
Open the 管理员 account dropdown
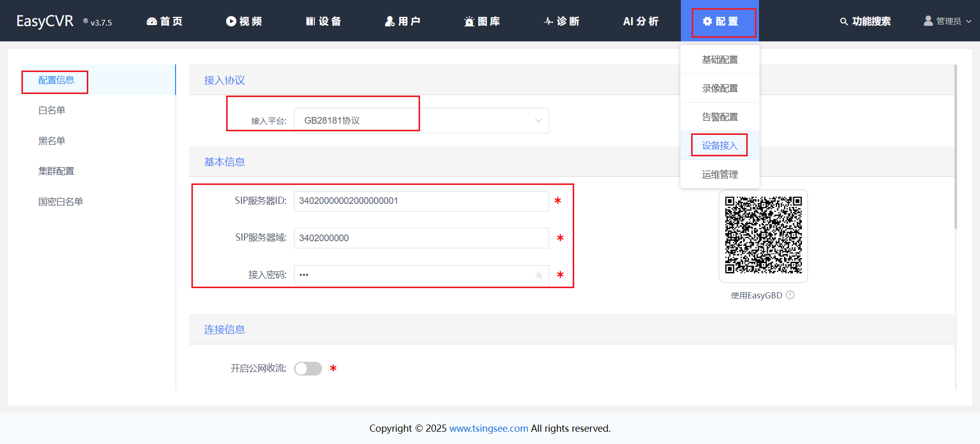(x=948, y=21)
